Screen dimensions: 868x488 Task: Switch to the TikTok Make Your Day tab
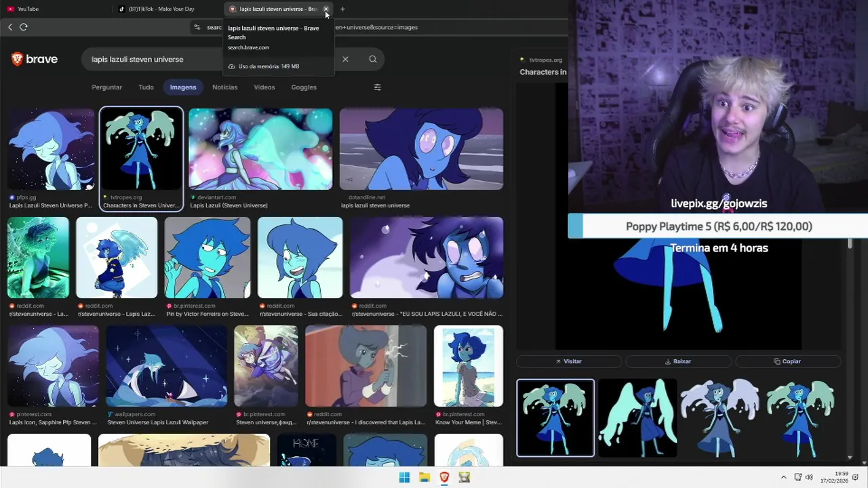(x=168, y=9)
